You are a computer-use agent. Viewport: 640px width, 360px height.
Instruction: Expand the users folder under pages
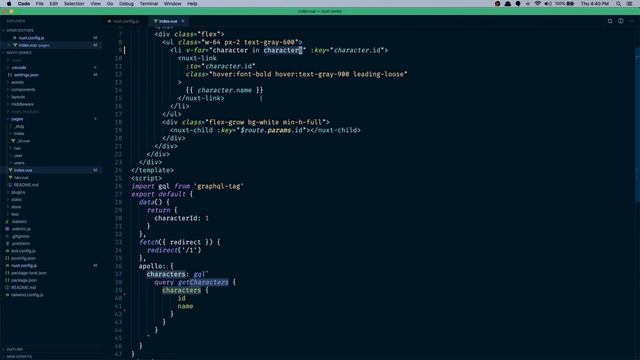coord(19,163)
